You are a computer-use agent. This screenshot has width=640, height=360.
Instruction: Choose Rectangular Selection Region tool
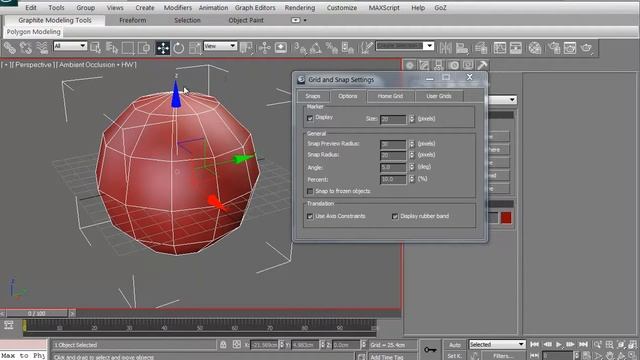click(128, 48)
